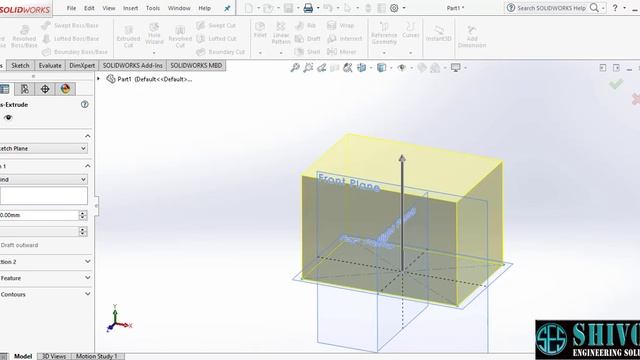Switch to the Sketch ribbon tab
The width and height of the screenshot is (640, 360).
pos(20,65)
